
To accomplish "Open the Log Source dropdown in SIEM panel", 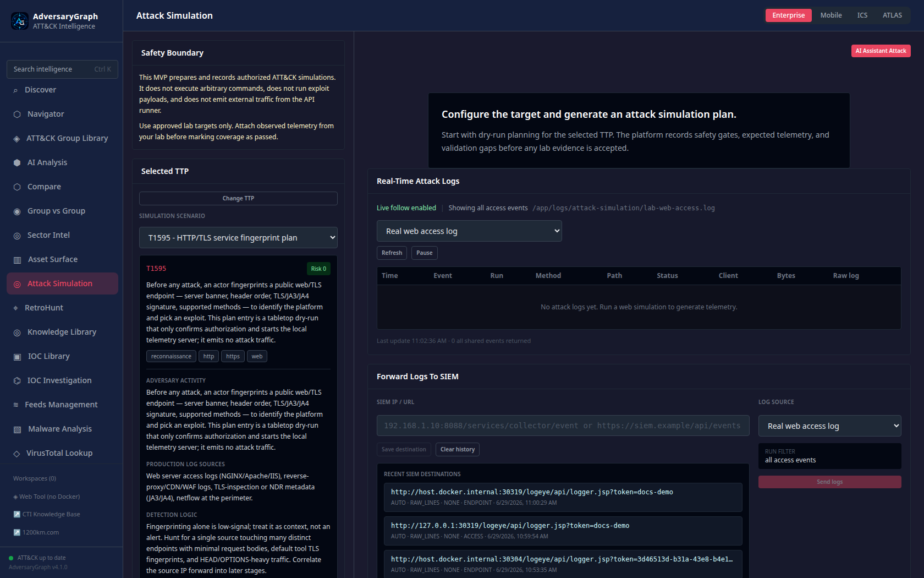I will click(x=829, y=426).
